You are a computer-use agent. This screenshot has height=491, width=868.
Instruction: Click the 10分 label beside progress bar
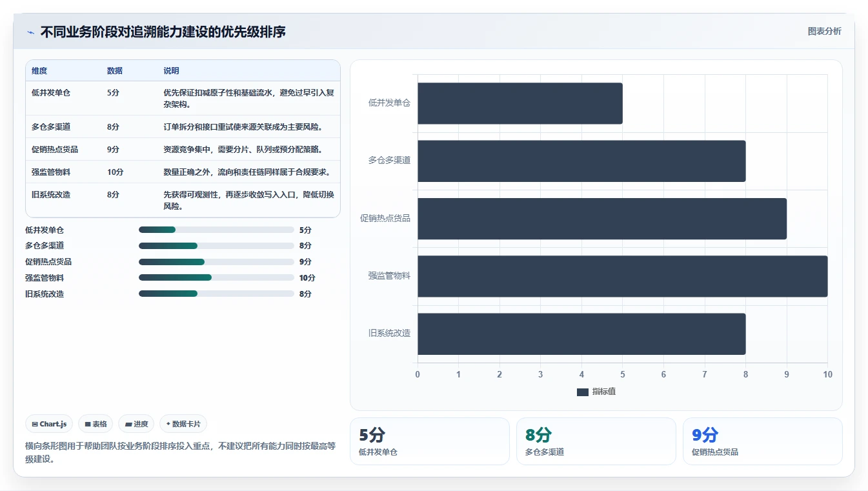307,277
